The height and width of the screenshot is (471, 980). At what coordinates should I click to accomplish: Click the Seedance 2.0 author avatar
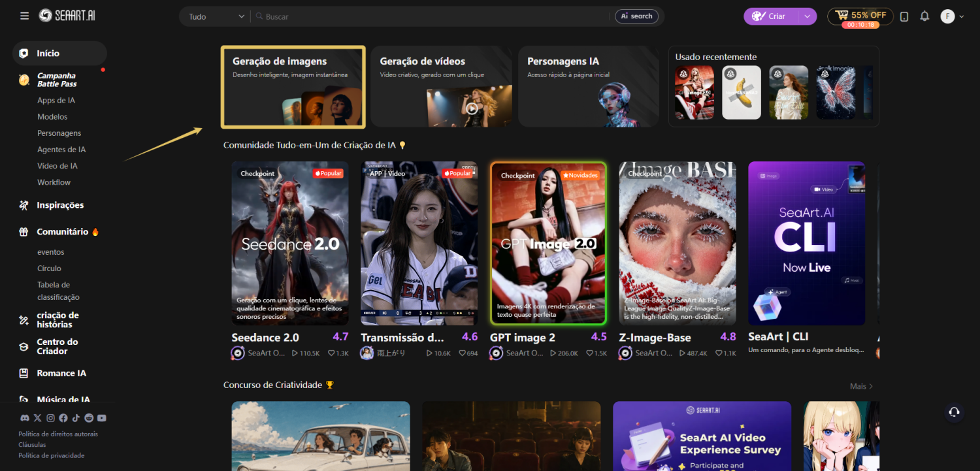(238, 353)
